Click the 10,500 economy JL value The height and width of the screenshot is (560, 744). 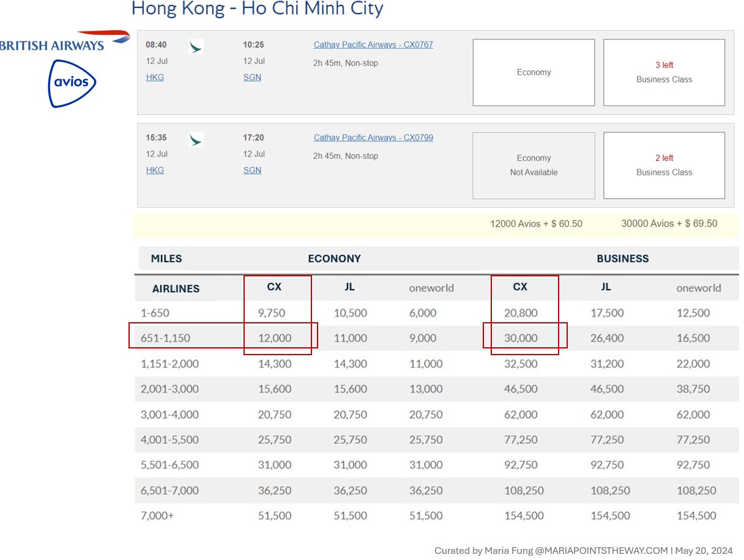click(x=351, y=313)
